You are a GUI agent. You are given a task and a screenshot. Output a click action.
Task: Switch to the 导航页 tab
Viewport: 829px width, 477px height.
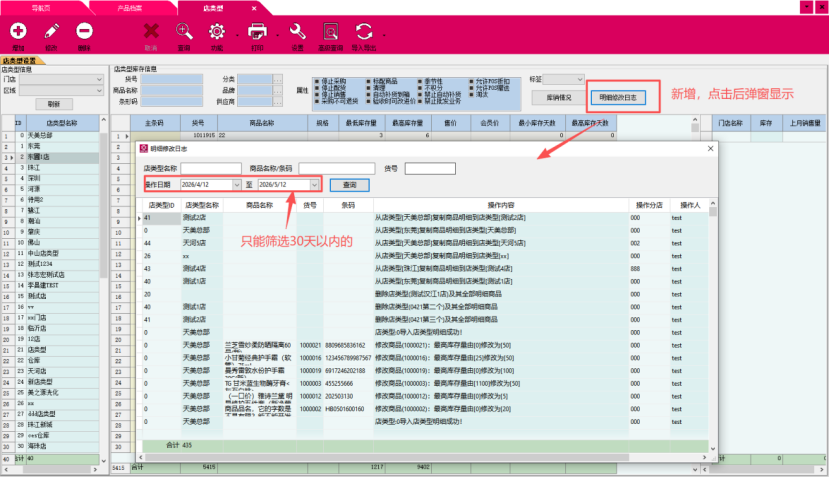pos(41,8)
